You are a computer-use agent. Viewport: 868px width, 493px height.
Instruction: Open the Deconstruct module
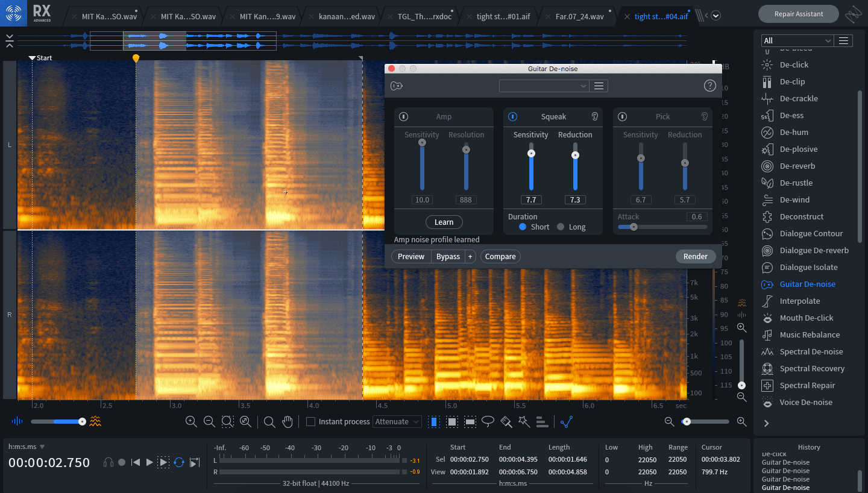click(801, 216)
